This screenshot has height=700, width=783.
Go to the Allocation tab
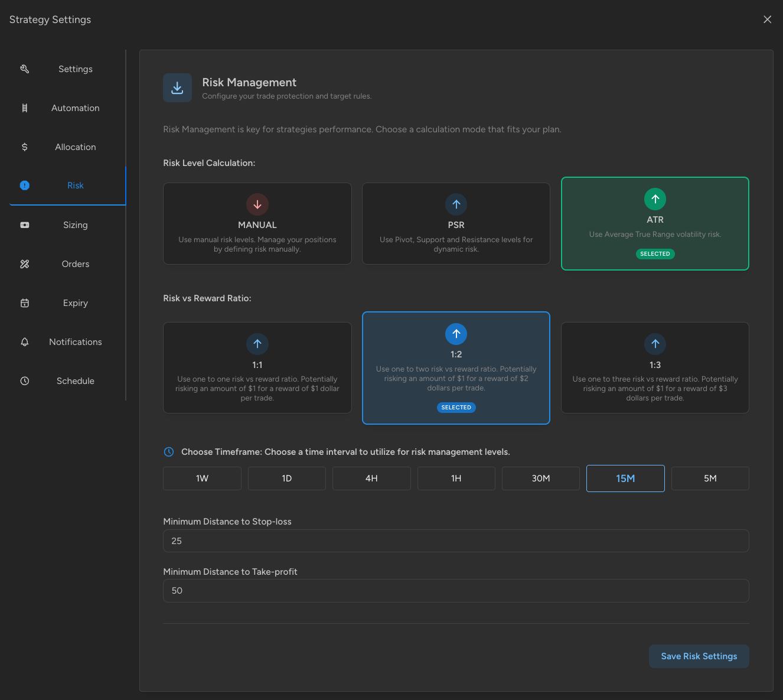click(x=67, y=147)
